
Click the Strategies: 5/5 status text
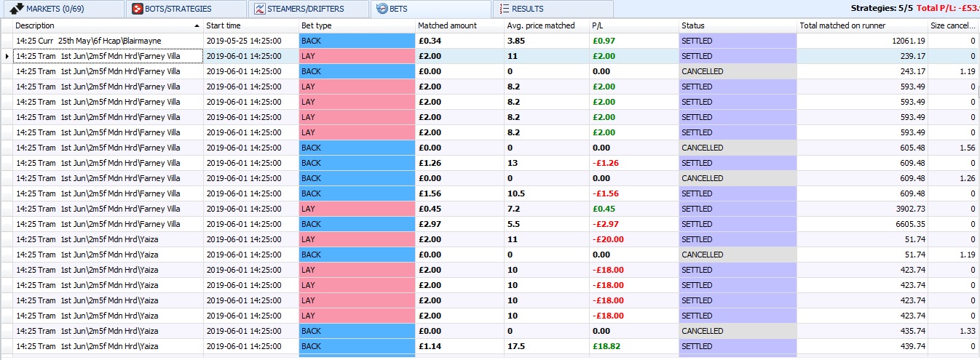[882, 9]
